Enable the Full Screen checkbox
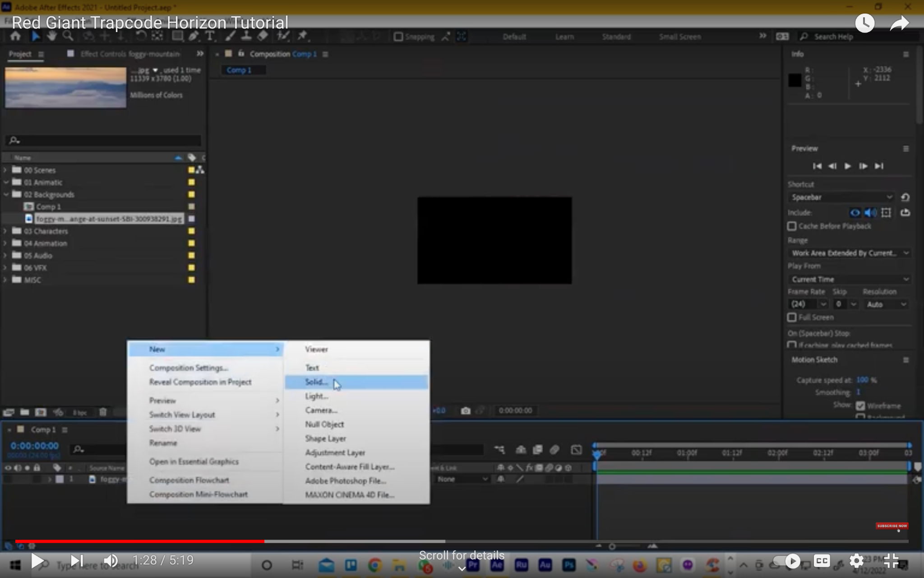Image resolution: width=924 pixels, height=578 pixels. (x=792, y=317)
